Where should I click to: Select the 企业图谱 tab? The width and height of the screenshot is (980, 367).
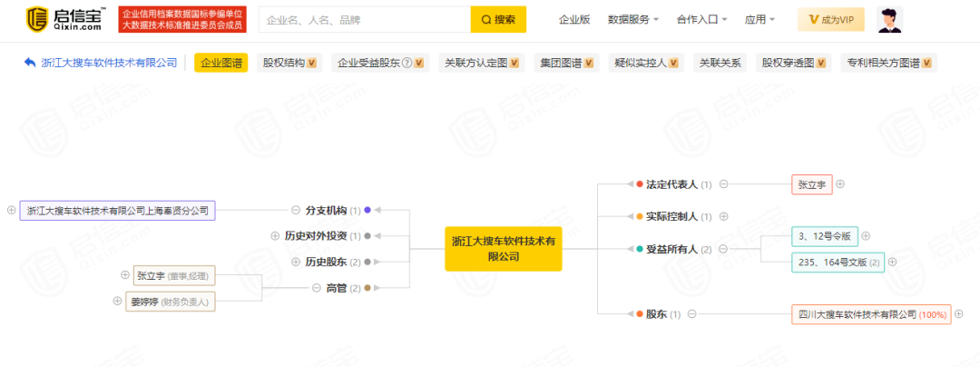(221, 63)
